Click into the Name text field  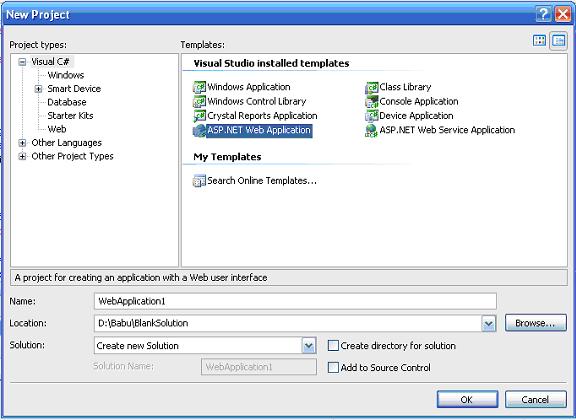(295, 301)
